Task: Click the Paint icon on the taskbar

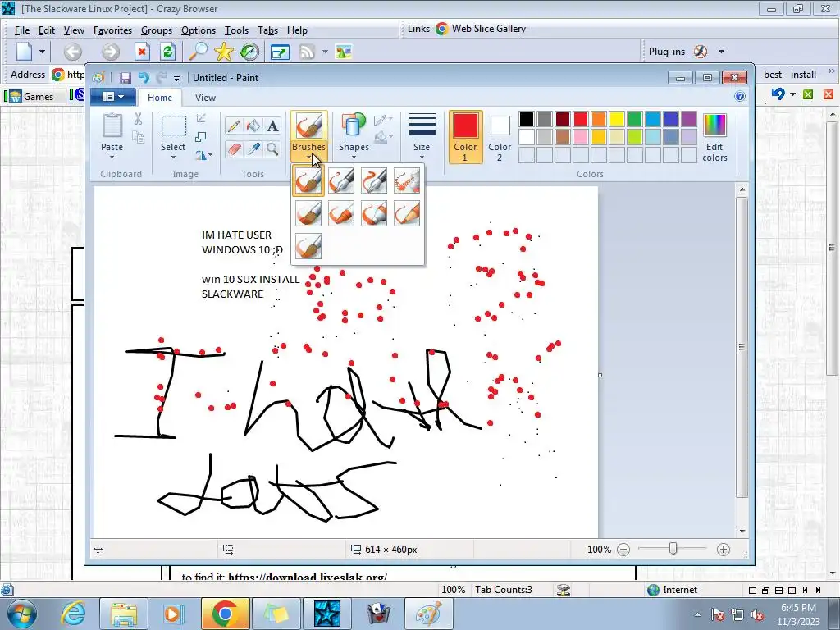Action: click(428, 614)
